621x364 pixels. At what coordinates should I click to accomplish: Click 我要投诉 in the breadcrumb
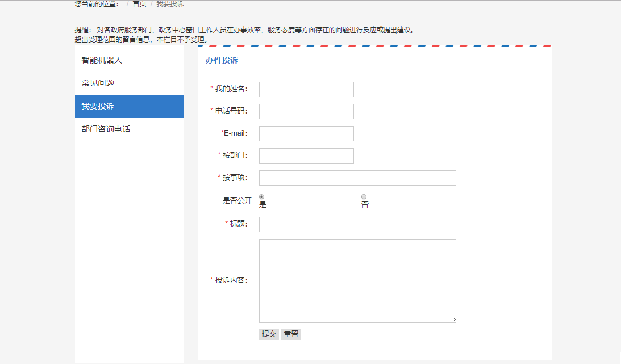170,4
